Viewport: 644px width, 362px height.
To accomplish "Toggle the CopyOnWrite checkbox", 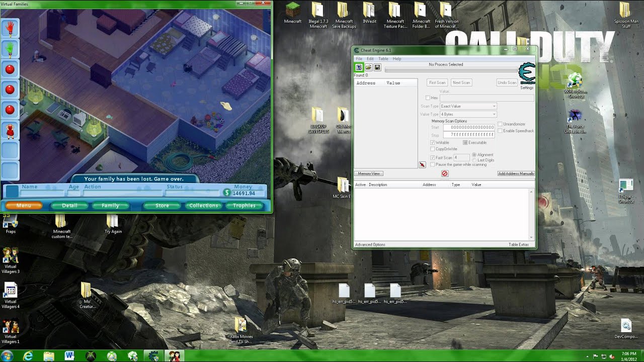I will pyautogui.click(x=433, y=149).
